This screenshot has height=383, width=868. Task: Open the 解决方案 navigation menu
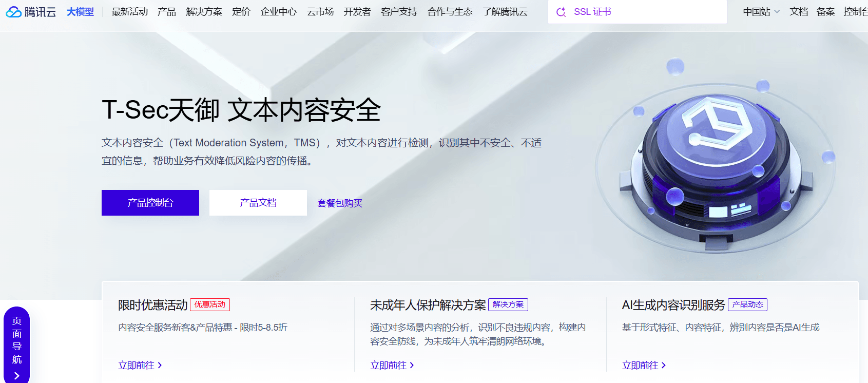[x=204, y=12]
